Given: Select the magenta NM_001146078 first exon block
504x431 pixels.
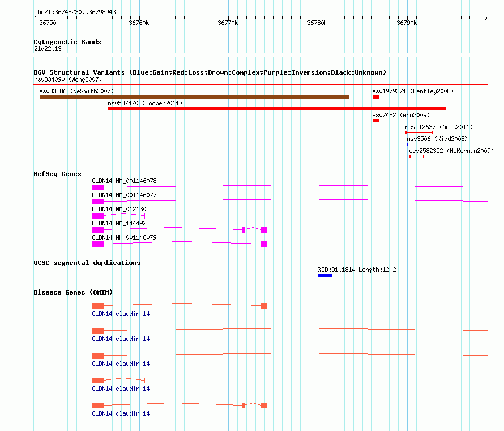Looking at the screenshot, I should click(98, 187).
